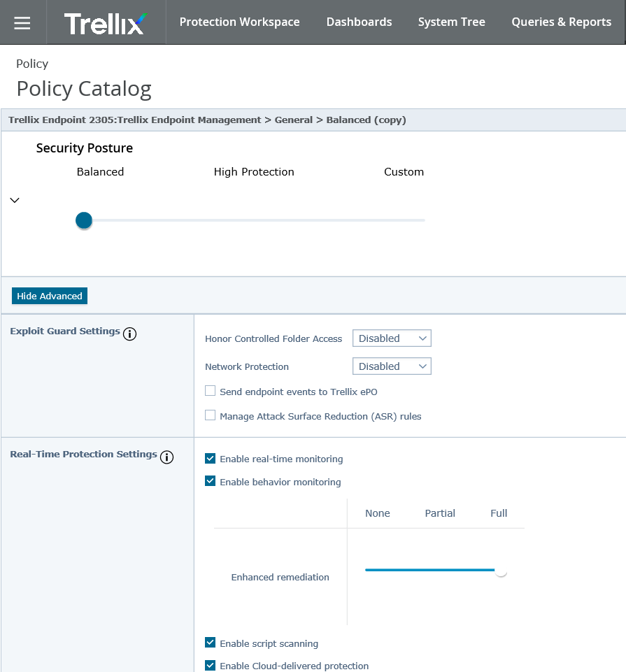Click the Honor Controlled Folder Access label
The height and width of the screenshot is (672, 626).
[273, 338]
